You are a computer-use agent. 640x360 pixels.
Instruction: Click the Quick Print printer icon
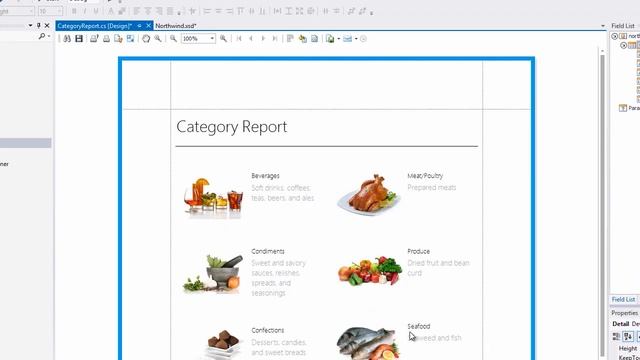pos(106,39)
